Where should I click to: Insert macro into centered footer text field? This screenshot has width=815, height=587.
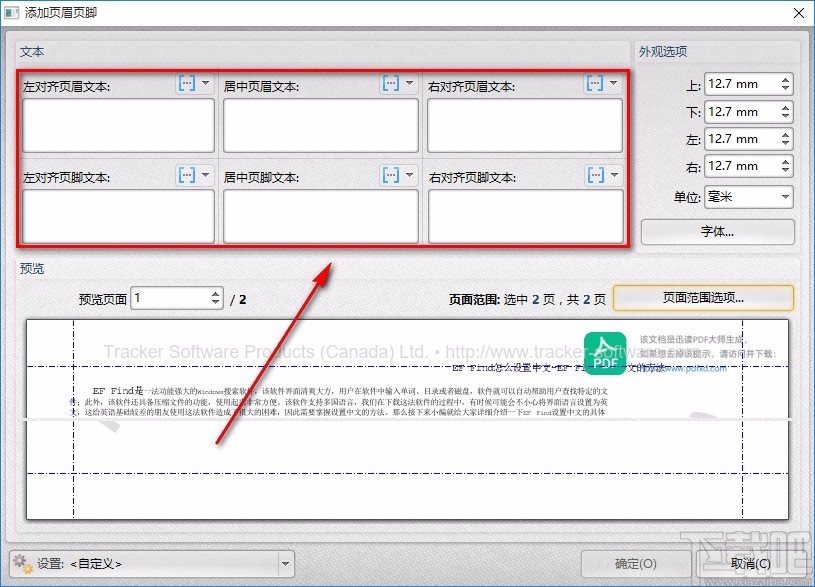point(390,175)
